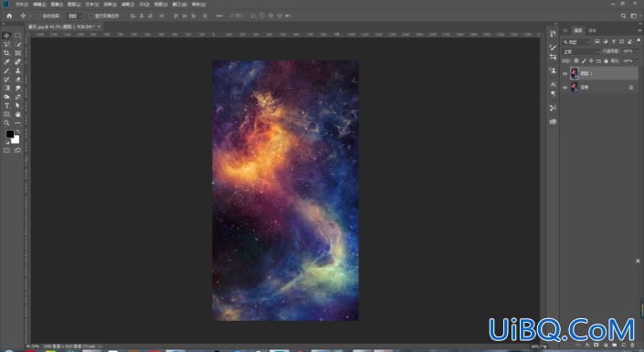
Task: Select the Eraser tool
Action: 18,80
